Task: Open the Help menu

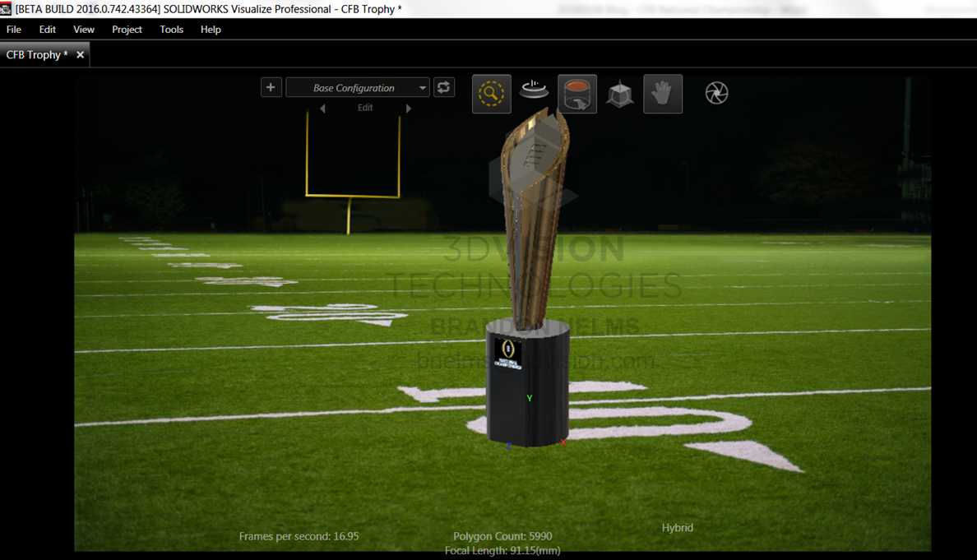Action: coord(211,30)
